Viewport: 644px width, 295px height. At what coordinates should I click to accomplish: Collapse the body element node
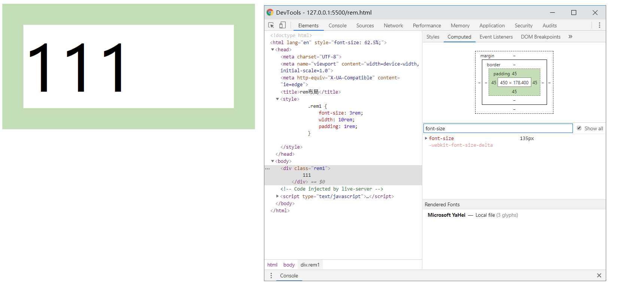pos(272,161)
